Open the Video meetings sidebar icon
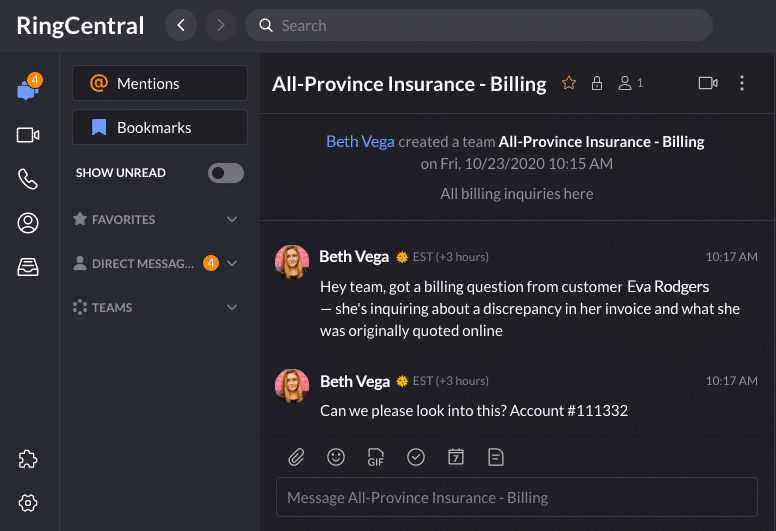This screenshot has width=776, height=531. 28,135
